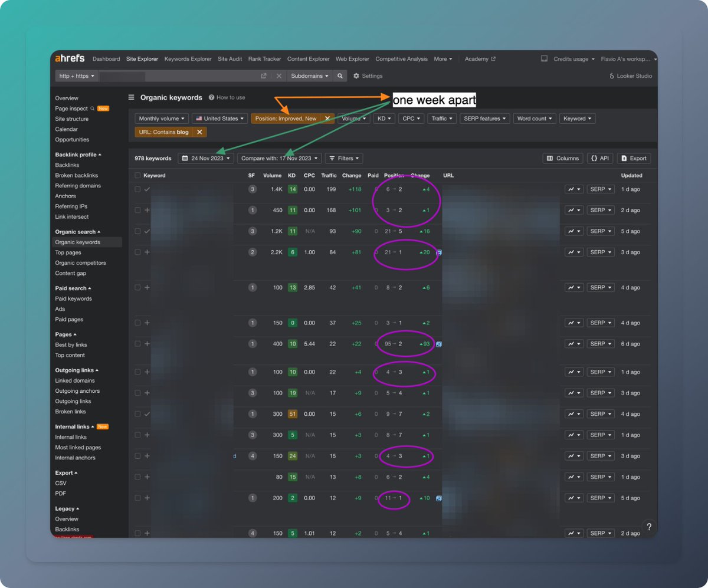Open the SERP dropdown in the 1.4K volume row
708x588 pixels.
click(x=601, y=189)
